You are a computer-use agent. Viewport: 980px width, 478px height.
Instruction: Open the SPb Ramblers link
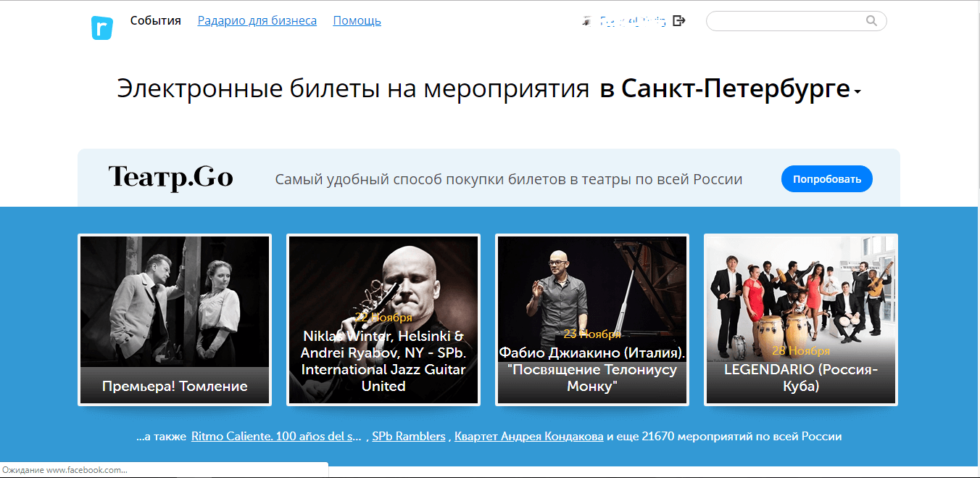[x=408, y=437]
